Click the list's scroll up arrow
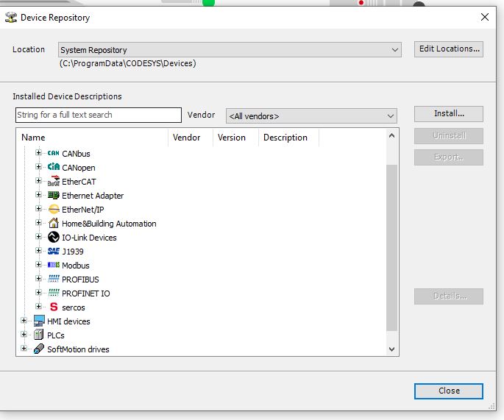504x420 pixels. click(391, 136)
